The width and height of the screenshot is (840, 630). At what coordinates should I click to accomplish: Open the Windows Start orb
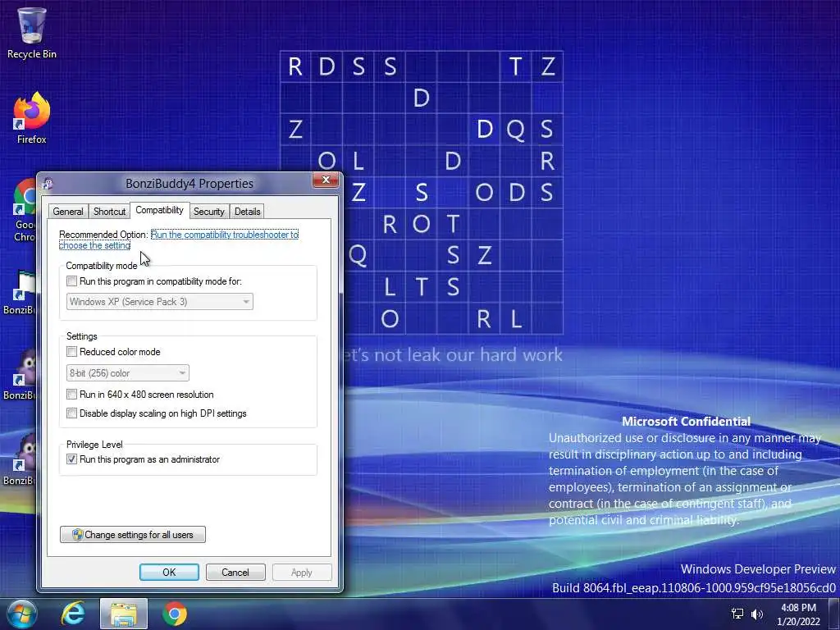click(21, 614)
